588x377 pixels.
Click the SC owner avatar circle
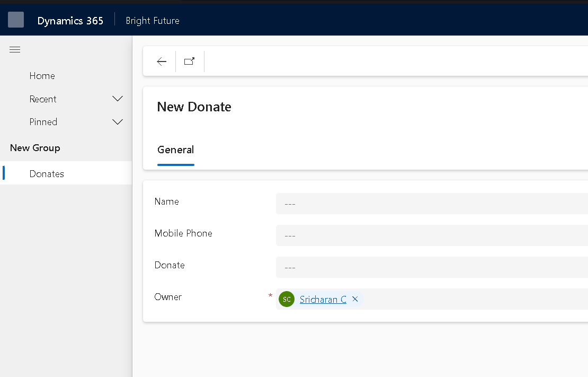287,299
